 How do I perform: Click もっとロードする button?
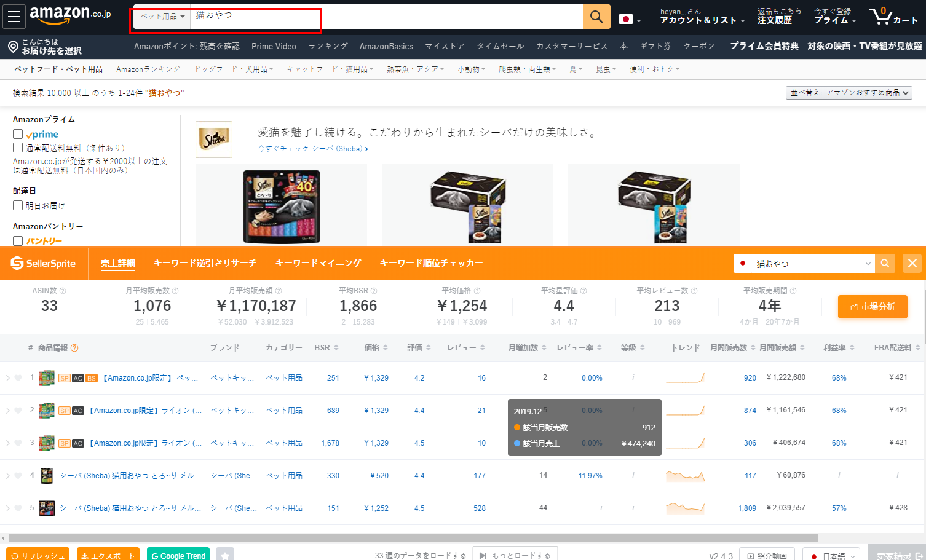515,554
